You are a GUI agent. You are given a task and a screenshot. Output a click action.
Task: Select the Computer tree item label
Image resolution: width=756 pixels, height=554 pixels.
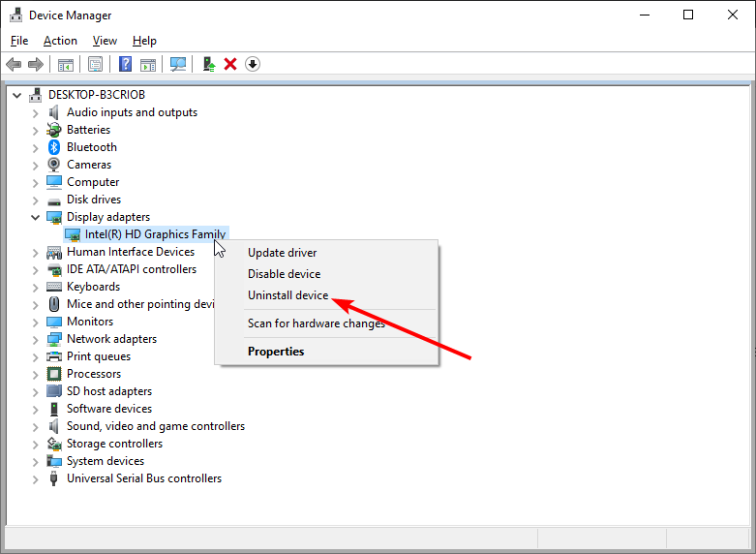(93, 182)
